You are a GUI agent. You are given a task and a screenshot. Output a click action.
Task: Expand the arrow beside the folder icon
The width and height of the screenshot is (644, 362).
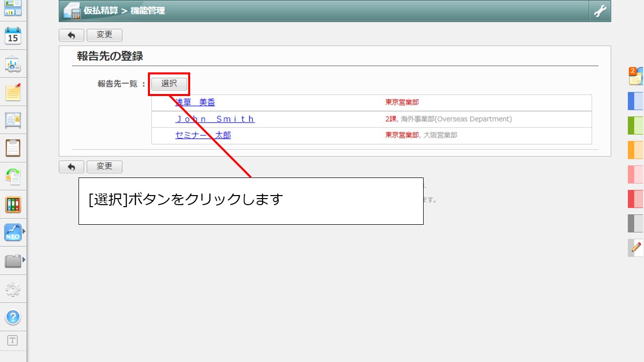[23, 260]
